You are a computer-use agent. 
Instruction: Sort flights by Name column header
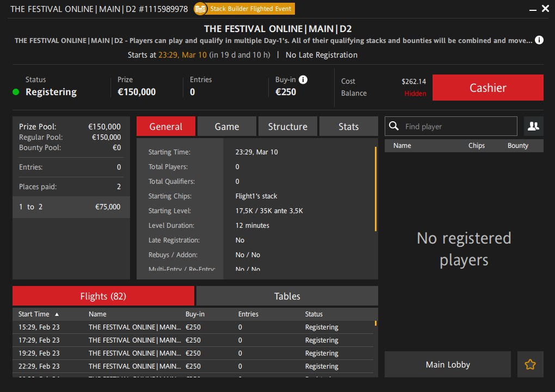(97, 314)
